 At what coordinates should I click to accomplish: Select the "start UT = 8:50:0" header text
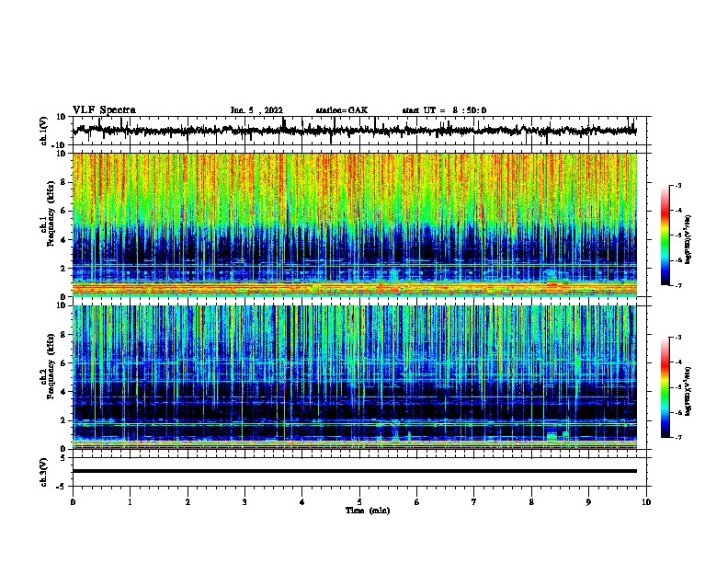444,110
